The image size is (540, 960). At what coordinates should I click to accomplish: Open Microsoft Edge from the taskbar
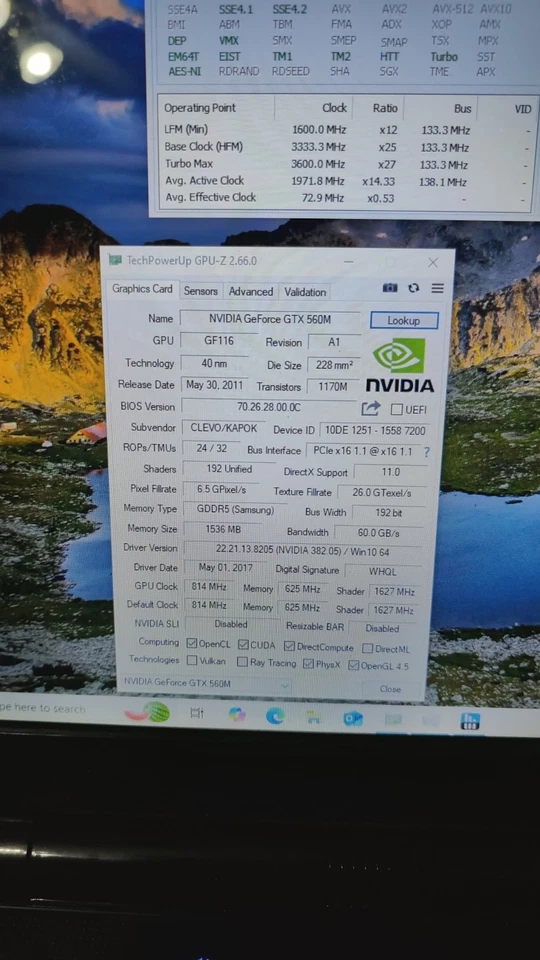pos(275,716)
